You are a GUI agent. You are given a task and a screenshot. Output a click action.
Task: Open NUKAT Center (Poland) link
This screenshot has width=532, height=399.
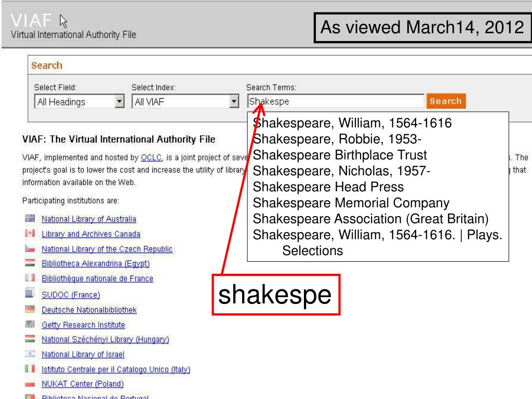(x=83, y=384)
